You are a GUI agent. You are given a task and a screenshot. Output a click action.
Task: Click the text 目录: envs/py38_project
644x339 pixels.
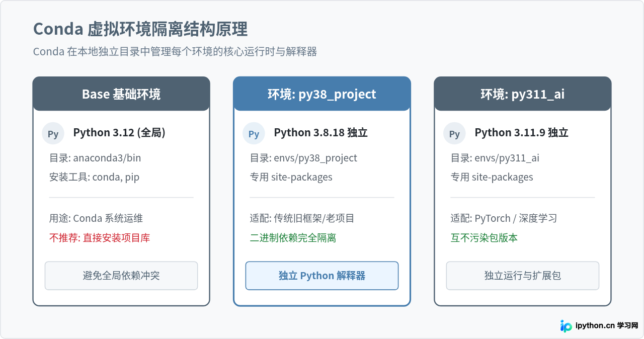303,158
